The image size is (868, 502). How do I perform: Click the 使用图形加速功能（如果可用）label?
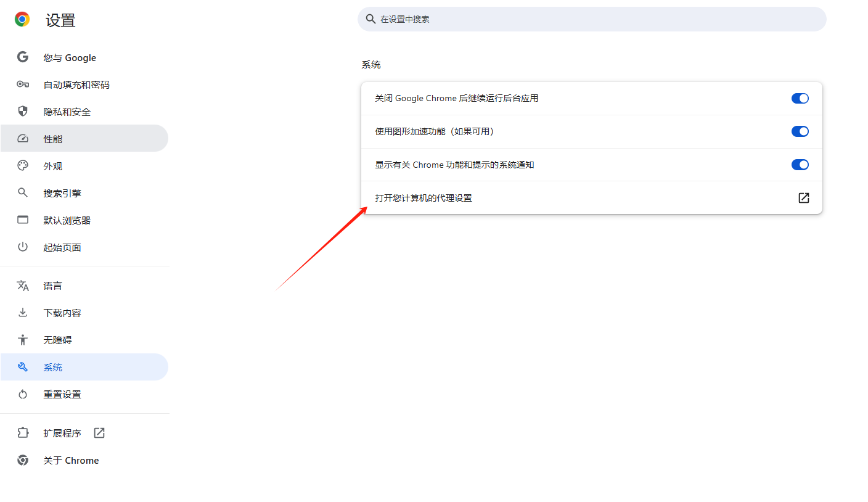click(436, 131)
